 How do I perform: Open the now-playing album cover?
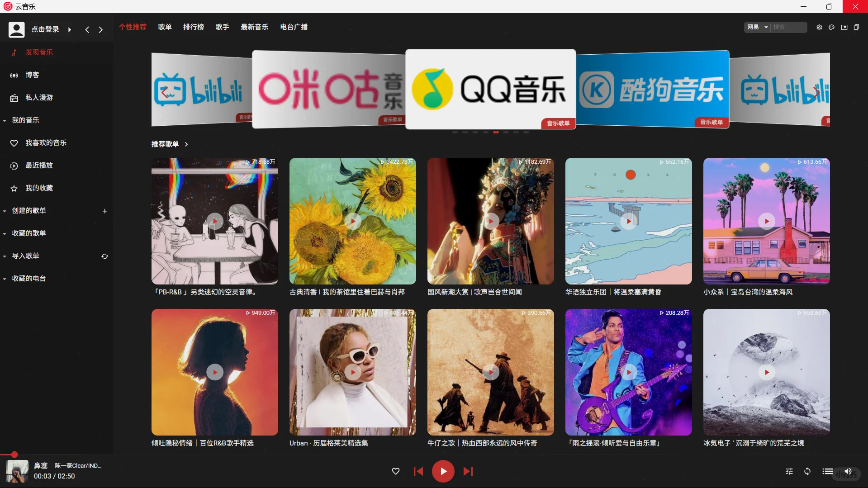tap(17, 471)
